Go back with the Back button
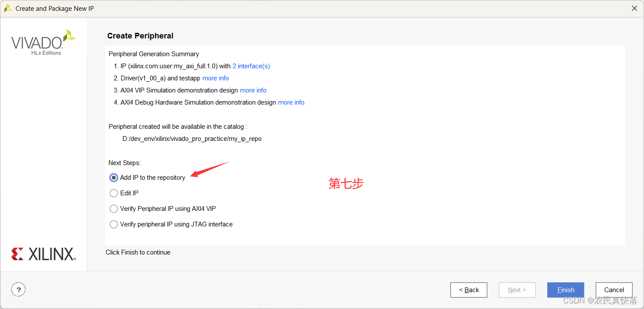Viewport: 644px width, 309px height. coord(468,290)
